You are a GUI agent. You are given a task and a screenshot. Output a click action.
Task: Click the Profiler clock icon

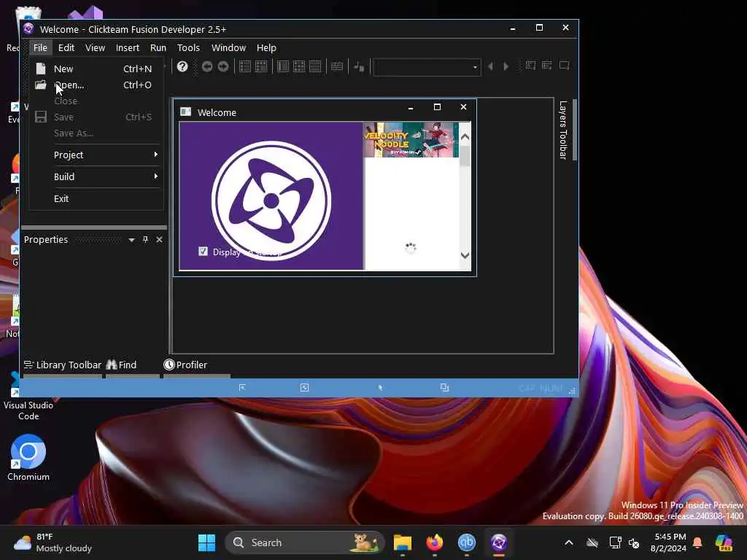pos(169,365)
